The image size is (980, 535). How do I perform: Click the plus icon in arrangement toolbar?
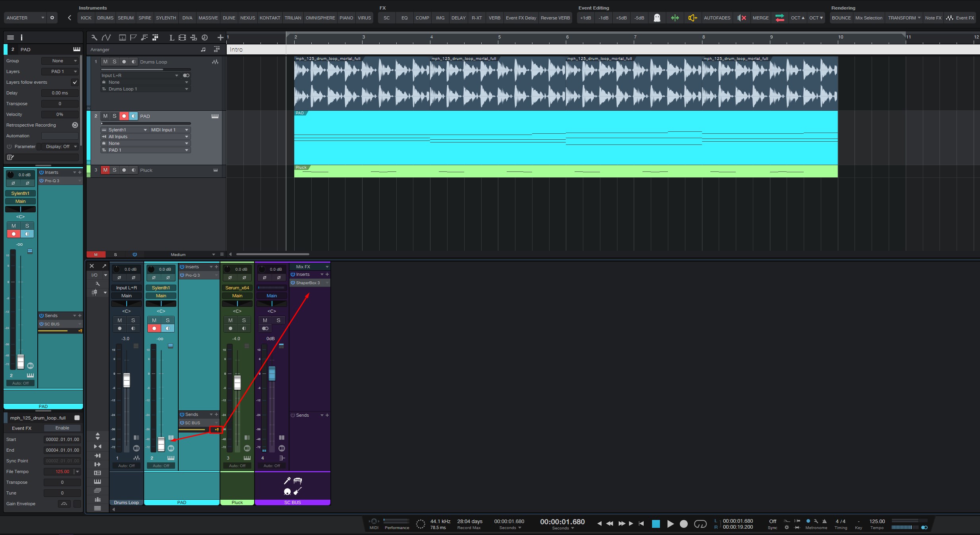pos(220,37)
